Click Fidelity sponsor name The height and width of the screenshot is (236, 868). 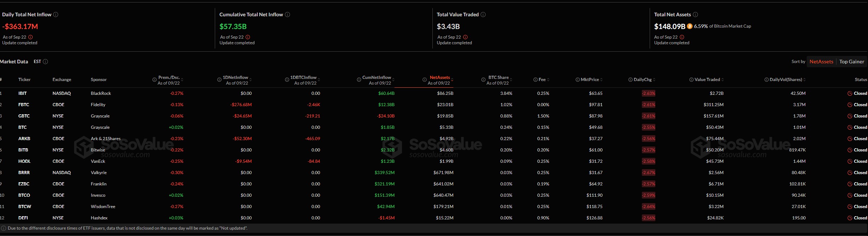[98, 105]
